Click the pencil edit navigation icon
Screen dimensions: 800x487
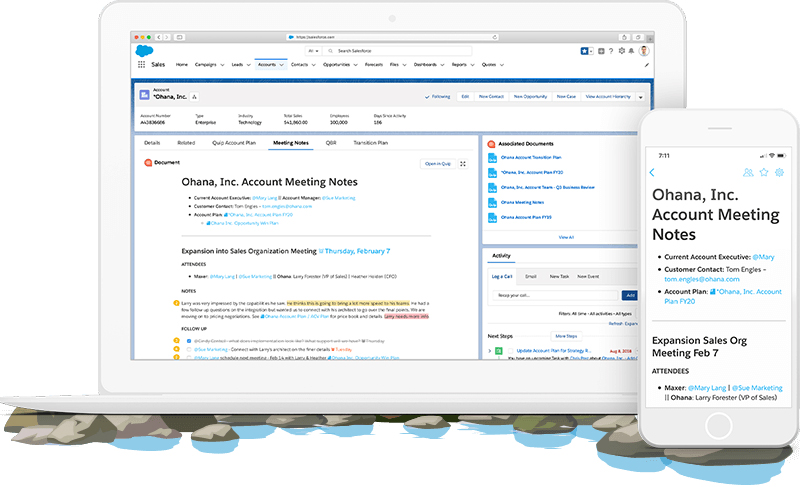point(646,65)
